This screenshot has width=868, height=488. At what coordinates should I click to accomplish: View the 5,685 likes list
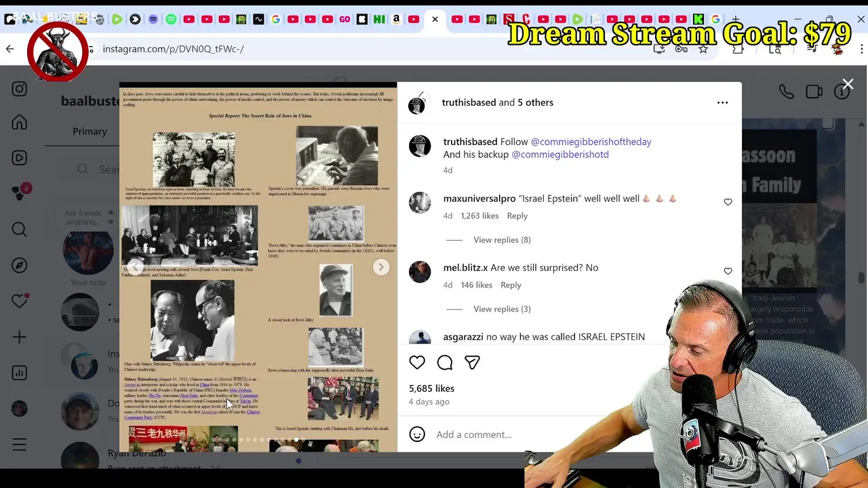click(431, 388)
